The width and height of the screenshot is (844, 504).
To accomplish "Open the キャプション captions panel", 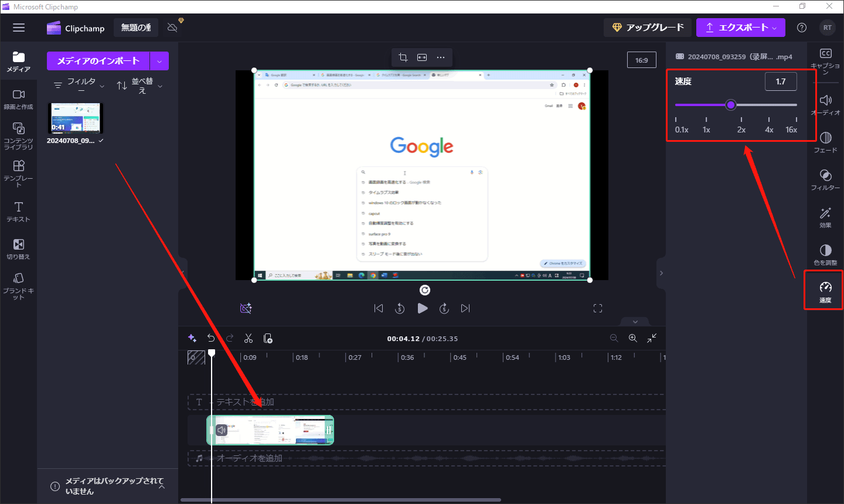I will point(825,61).
